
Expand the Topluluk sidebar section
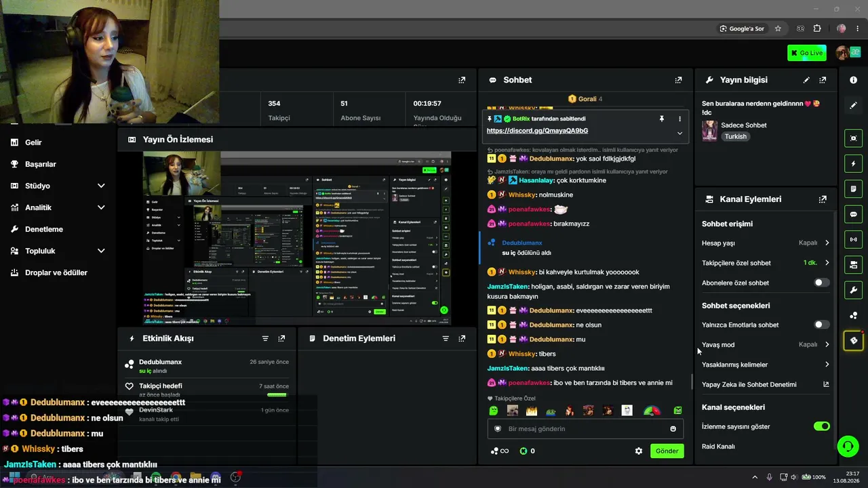click(x=101, y=251)
